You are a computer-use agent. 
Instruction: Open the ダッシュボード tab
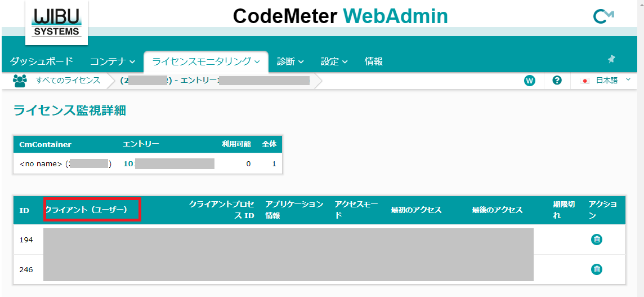(42, 61)
